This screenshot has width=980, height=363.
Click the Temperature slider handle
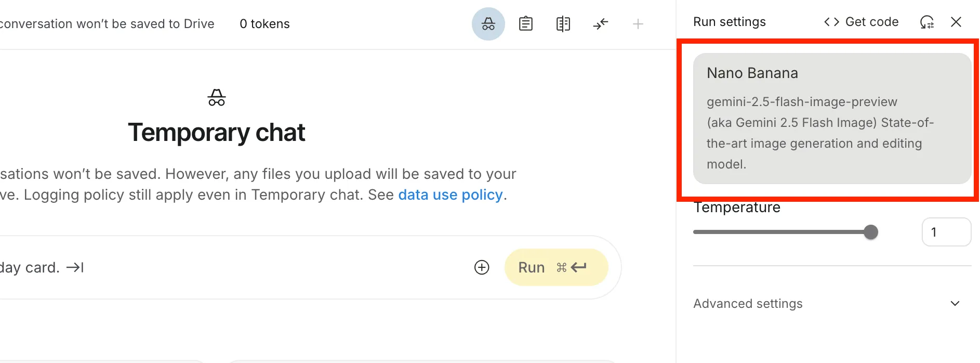pyautogui.click(x=870, y=232)
